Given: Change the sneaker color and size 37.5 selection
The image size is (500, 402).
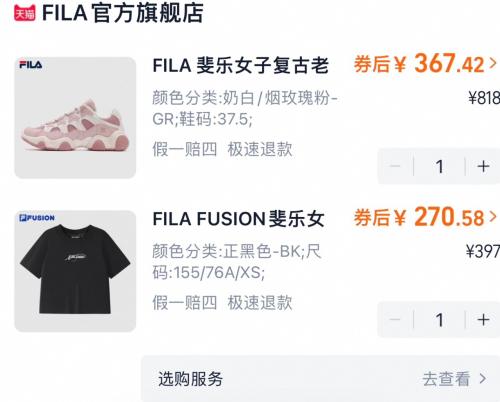Looking at the screenshot, I should click(245, 108).
